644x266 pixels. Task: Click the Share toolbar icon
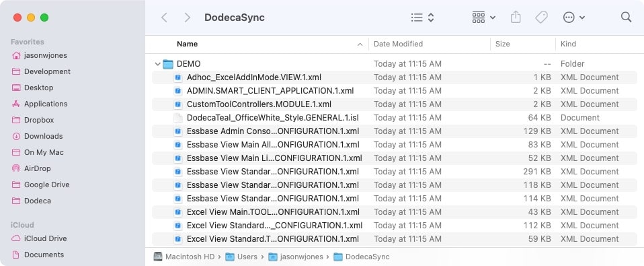pyautogui.click(x=516, y=18)
